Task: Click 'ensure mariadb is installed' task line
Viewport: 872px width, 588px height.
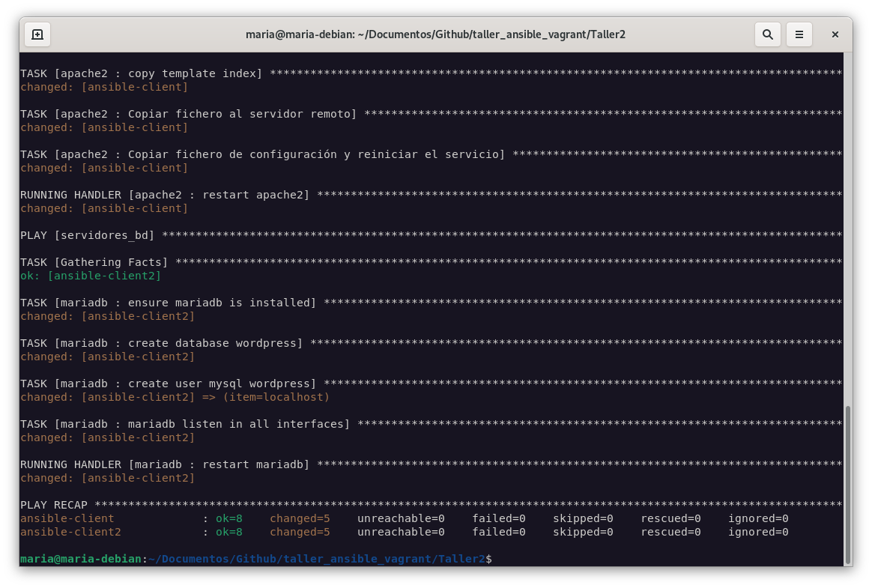Action: 168,303
